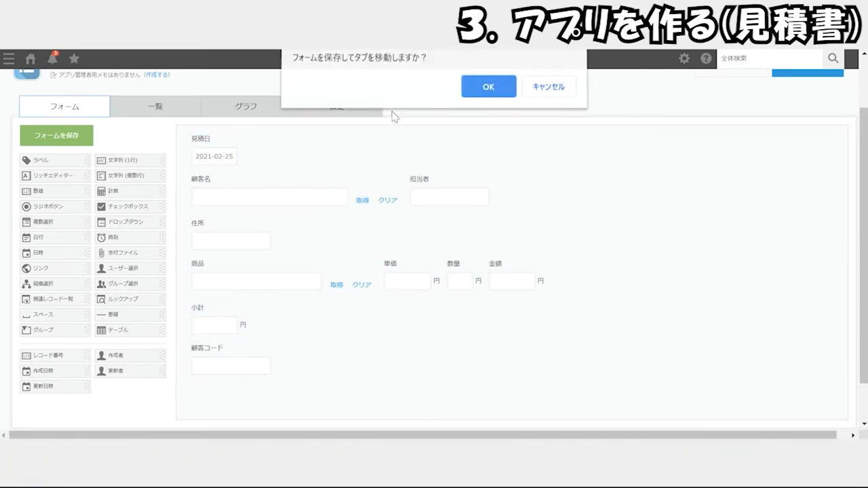Click the 全体検索 search input field
Viewport: 868px width, 488px height.
(769, 59)
